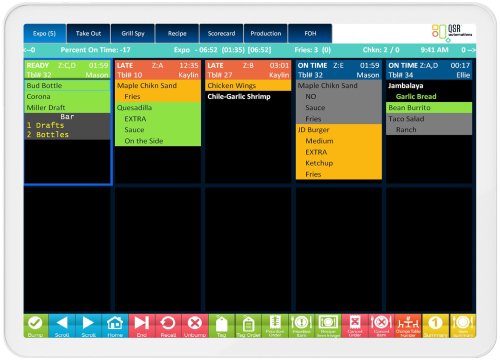Image resolution: width=500 pixels, height=360 pixels.
Task: Click the right Scroll arrow icon
Action: point(88,326)
